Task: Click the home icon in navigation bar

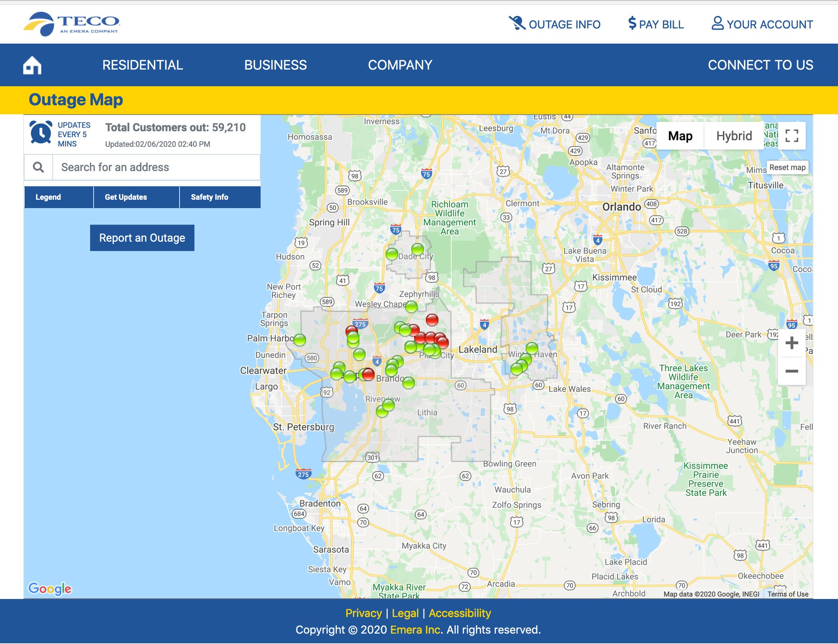Action: pos(32,65)
